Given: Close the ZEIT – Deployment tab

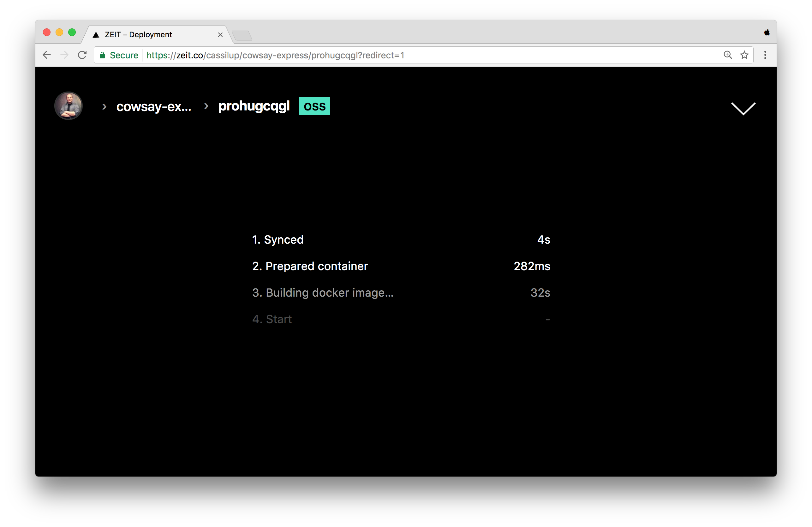Looking at the screenshot, I should click(220, 35).
